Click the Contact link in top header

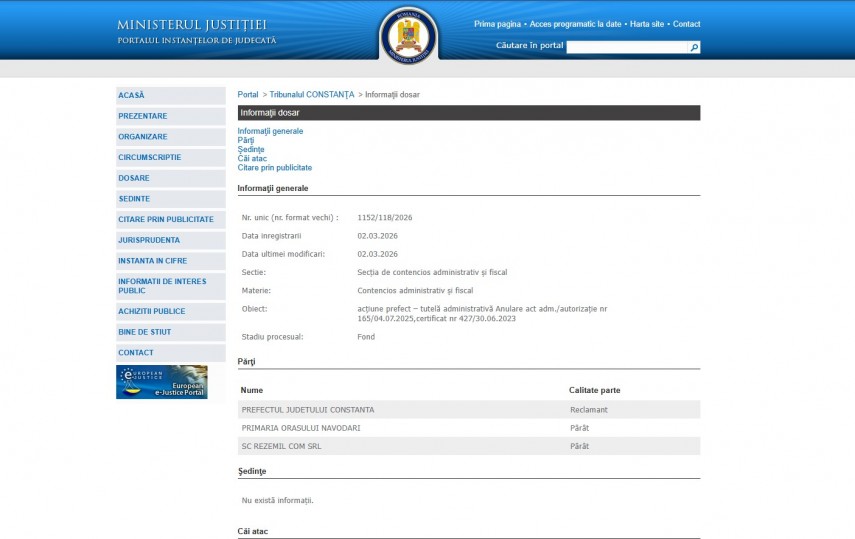click(687, 24)
